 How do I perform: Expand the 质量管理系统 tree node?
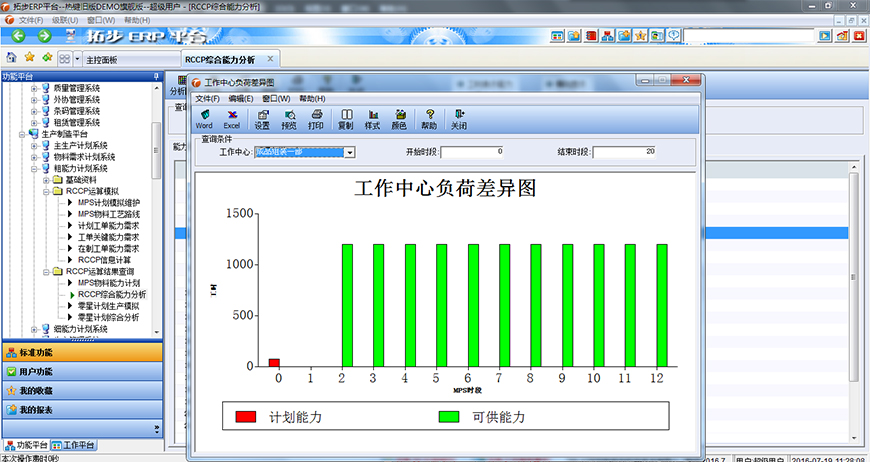34,88
